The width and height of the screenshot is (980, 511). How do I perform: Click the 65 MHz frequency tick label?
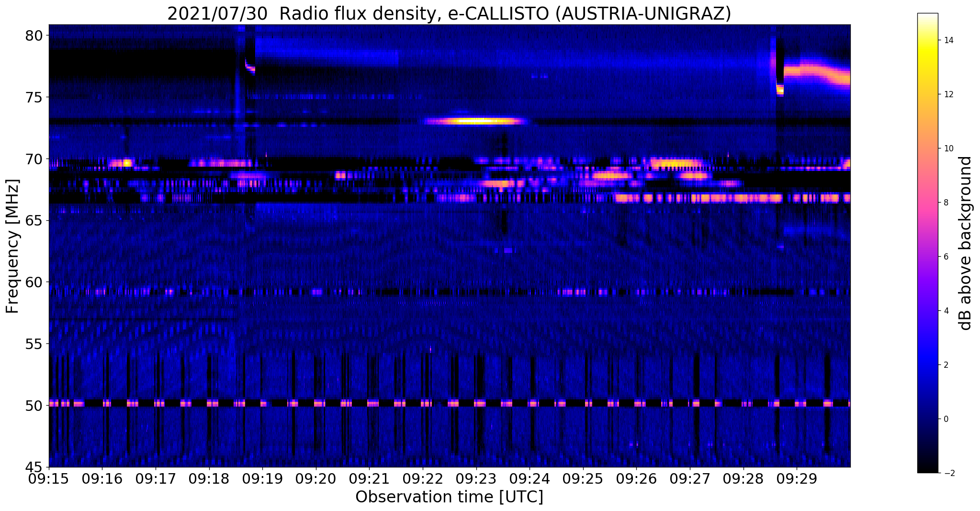pyautogui.click(x=34, y=221)
